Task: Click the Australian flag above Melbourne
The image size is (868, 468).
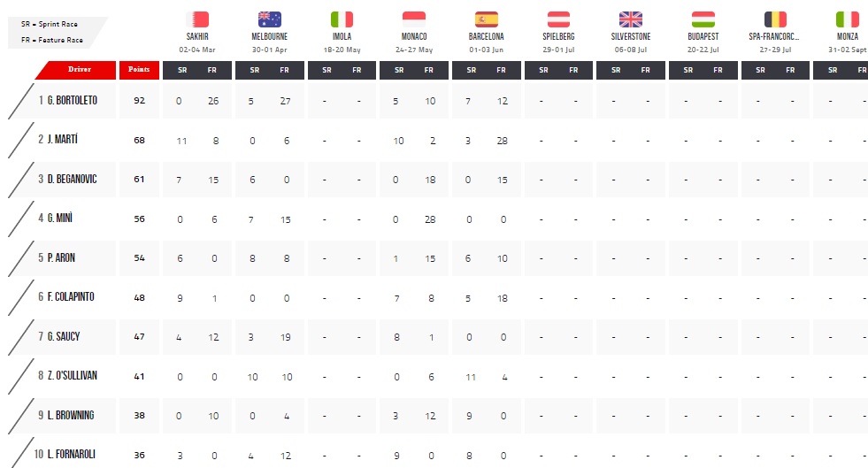Action: (x=270, y=19)
